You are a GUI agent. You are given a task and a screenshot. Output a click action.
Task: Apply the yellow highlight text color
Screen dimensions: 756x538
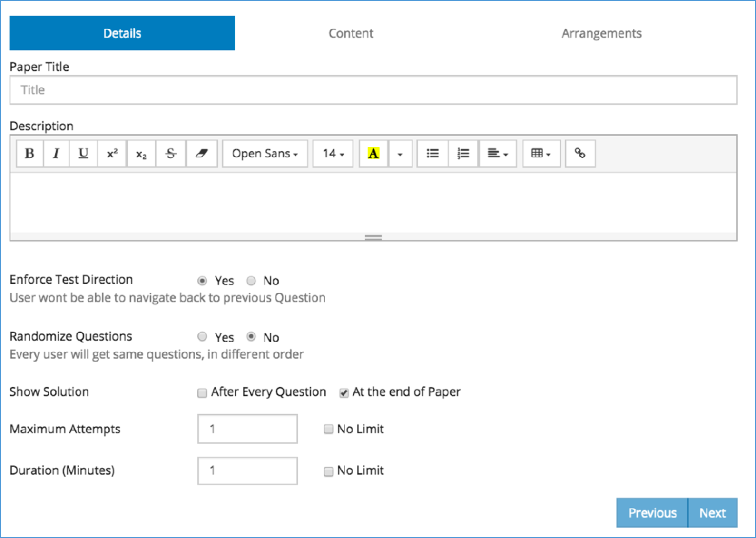(x=373, y=154)
